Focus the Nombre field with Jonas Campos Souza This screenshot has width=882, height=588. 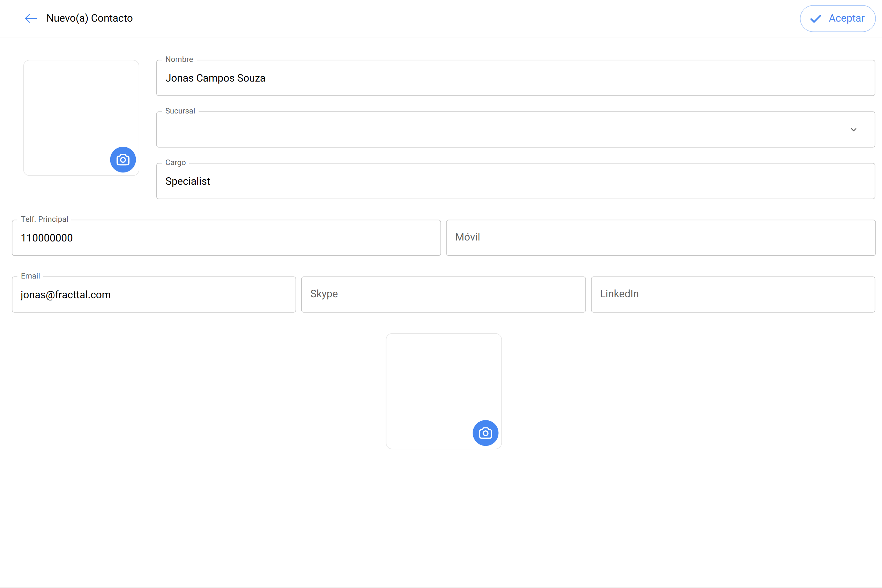pos(515,78)
